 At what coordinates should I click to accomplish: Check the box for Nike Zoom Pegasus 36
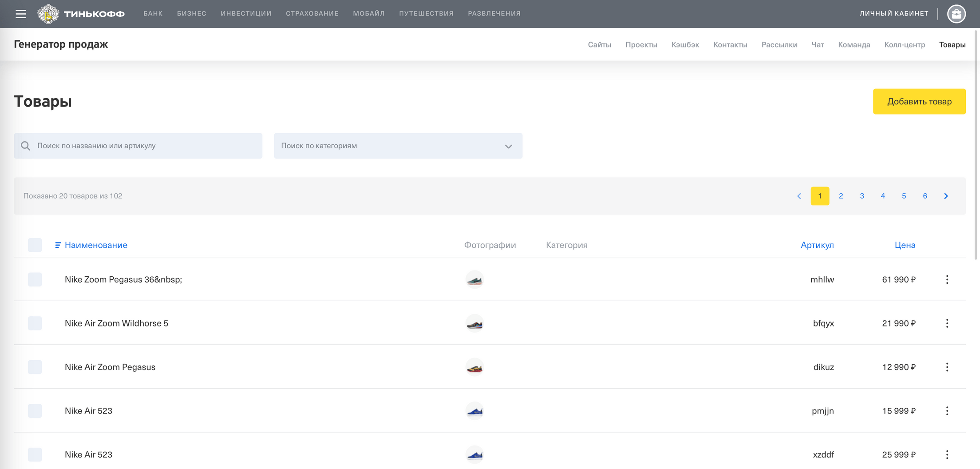(35, 279)
